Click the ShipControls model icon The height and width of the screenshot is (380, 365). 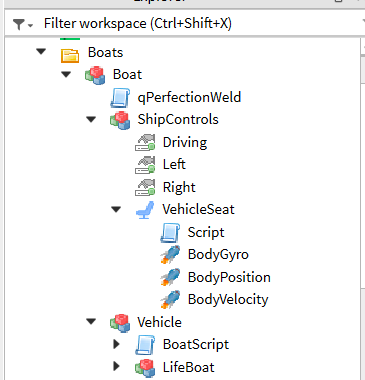click(x=120, y=120)
